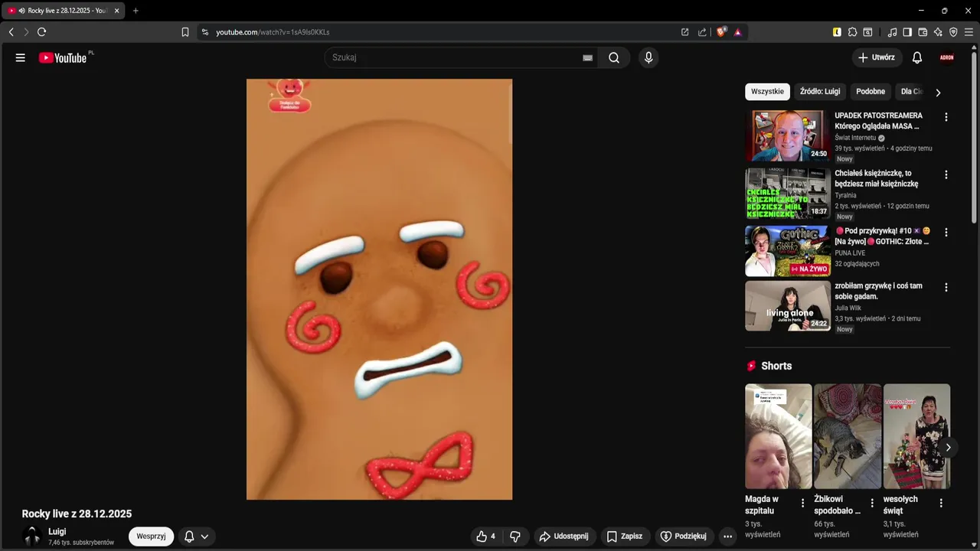Open Chciałeś księżniczkę video title
The width and height of the screenshot is (980, 551).
pos(877,178)
